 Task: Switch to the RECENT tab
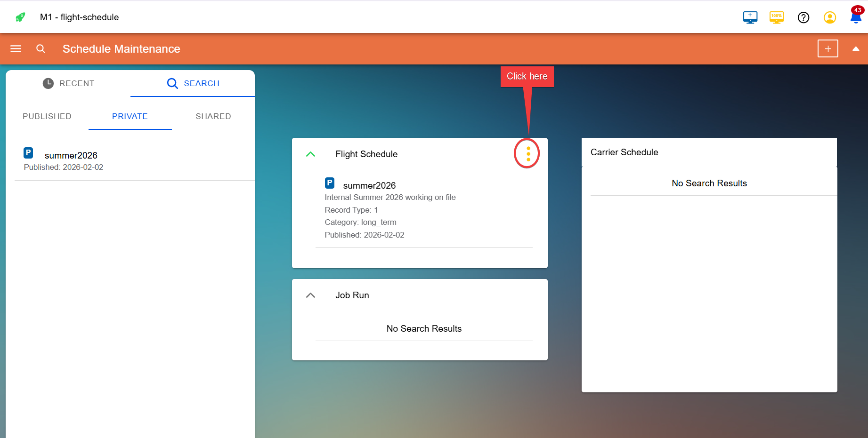[x=68, y=83]
